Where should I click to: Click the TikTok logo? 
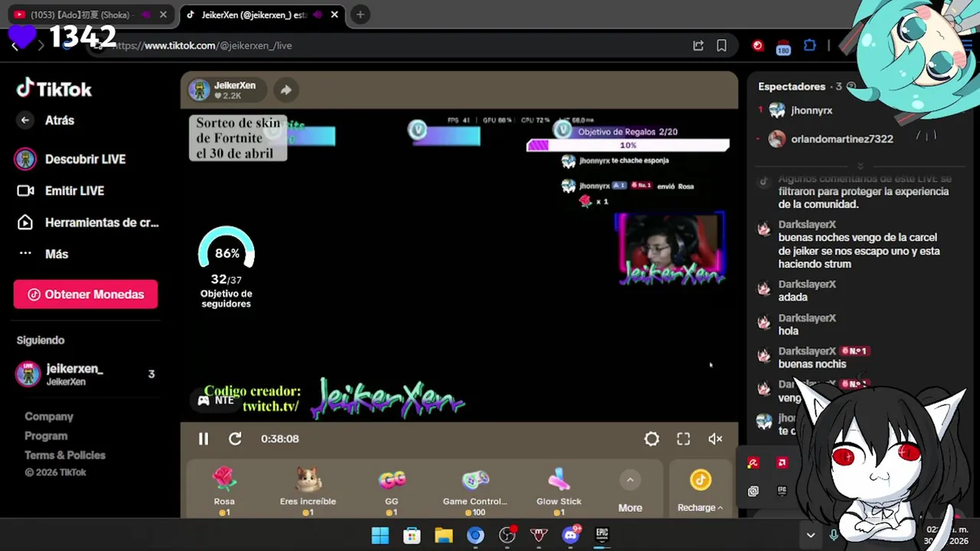coord(54,89)
